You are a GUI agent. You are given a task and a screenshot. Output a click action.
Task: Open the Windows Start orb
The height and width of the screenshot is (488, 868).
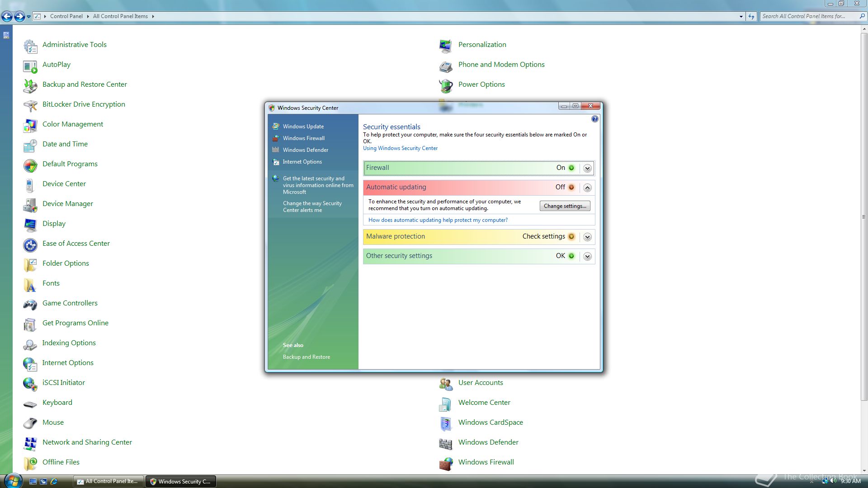click(x=13, y=481)
